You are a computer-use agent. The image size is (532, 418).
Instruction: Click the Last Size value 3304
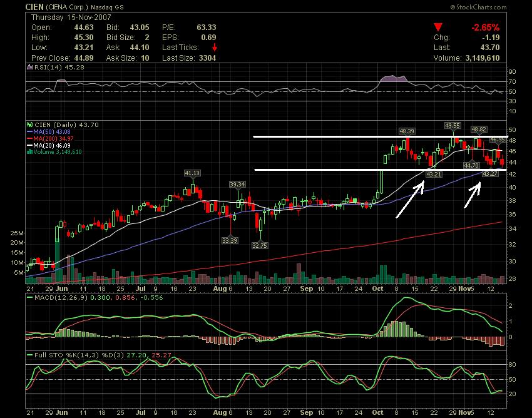click(x=207, y=58)
